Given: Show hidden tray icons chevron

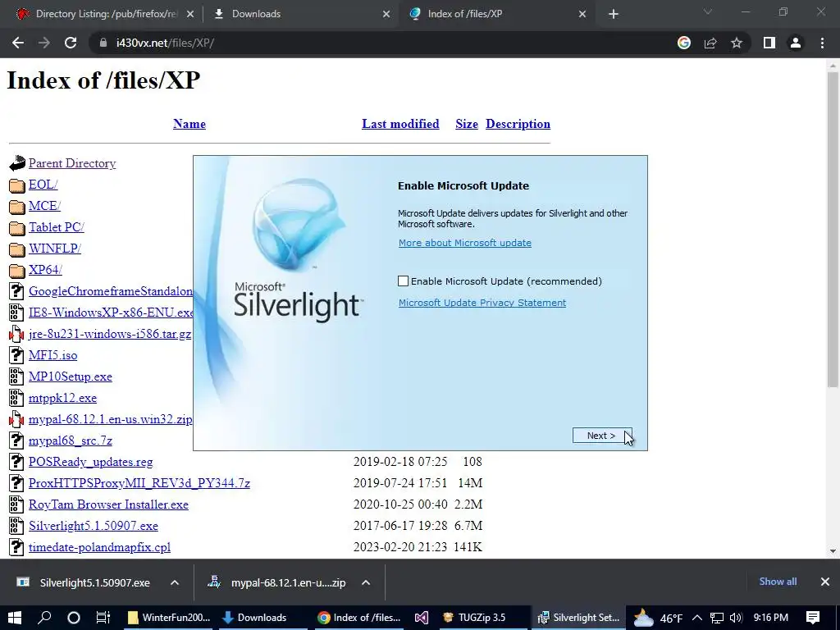Looking at the screenshot, I should tap(697, 618).
